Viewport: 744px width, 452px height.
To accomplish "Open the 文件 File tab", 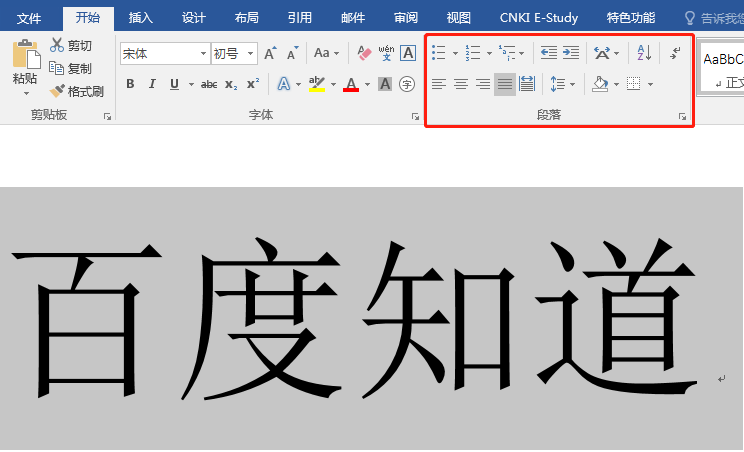I will [29, 18].
